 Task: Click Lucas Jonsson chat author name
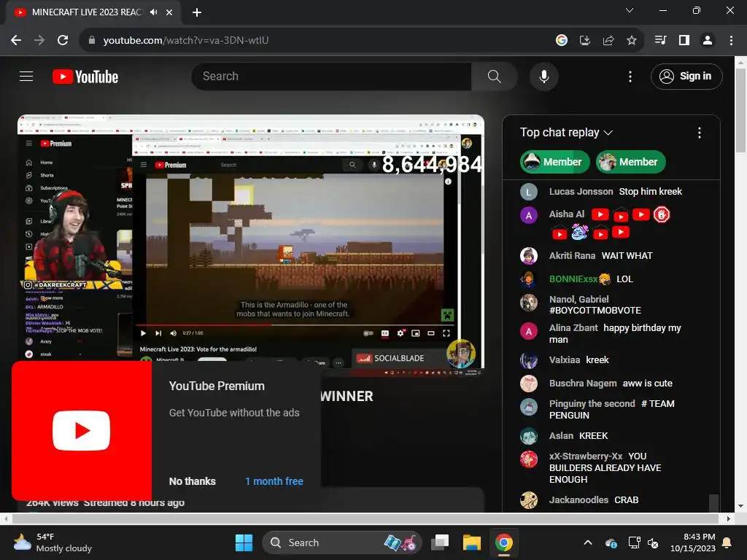(581, 192)
